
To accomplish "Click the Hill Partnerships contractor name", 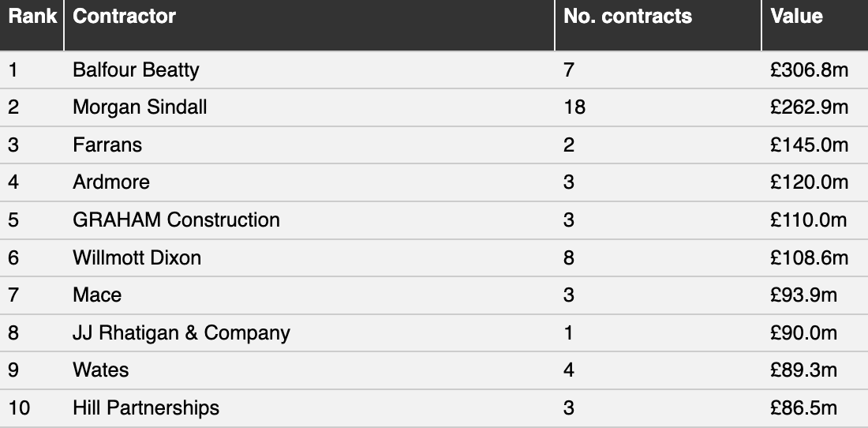I will 146,408.
